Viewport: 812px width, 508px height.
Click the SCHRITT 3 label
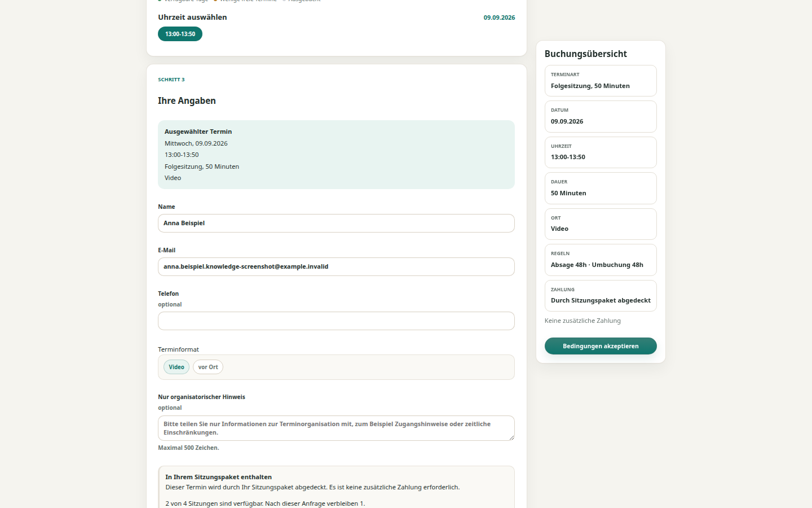point(171,80)
